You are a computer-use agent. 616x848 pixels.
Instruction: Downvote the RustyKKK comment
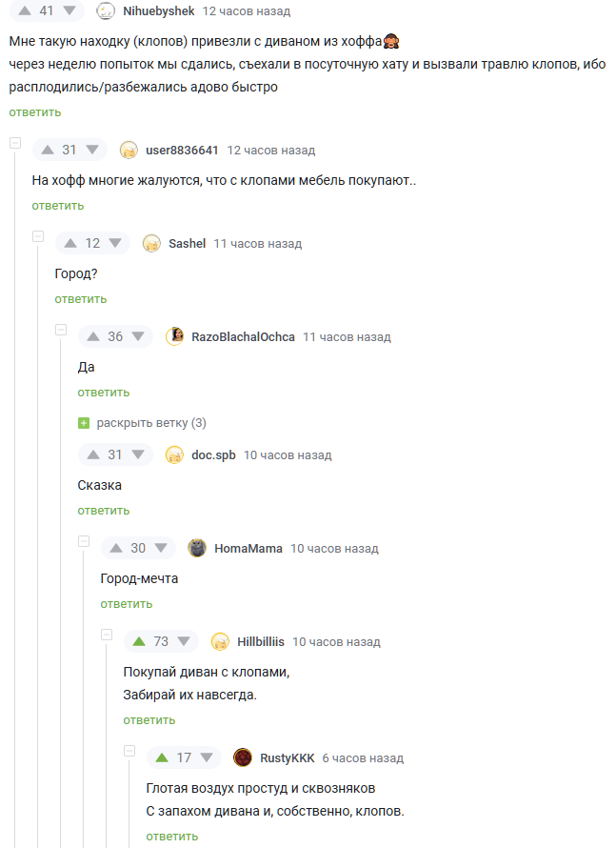[x=207, y=757]
